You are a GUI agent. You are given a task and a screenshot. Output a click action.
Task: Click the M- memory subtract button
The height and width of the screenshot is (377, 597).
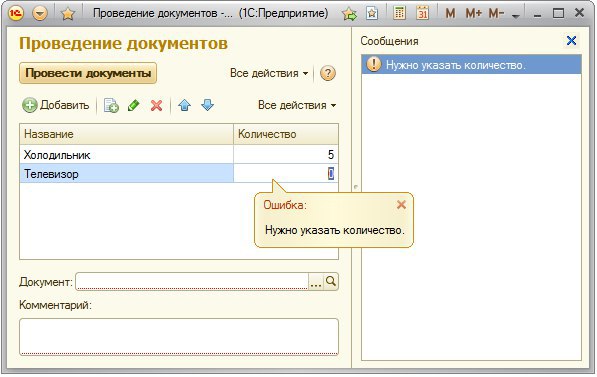point(496,14)
